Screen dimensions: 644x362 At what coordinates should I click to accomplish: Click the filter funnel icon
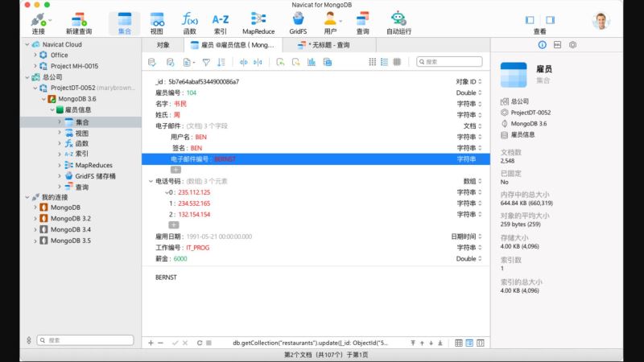pos(206,62)
